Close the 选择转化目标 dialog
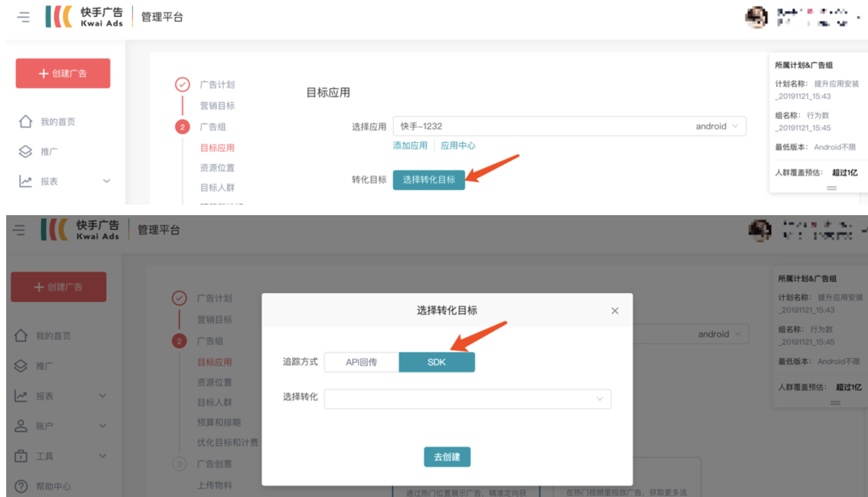 (x=615, y=311)
